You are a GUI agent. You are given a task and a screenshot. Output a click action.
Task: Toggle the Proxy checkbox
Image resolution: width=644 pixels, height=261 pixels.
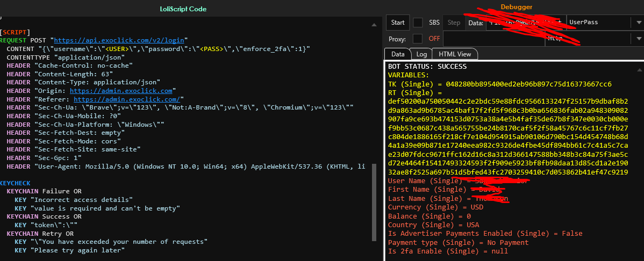418,39
